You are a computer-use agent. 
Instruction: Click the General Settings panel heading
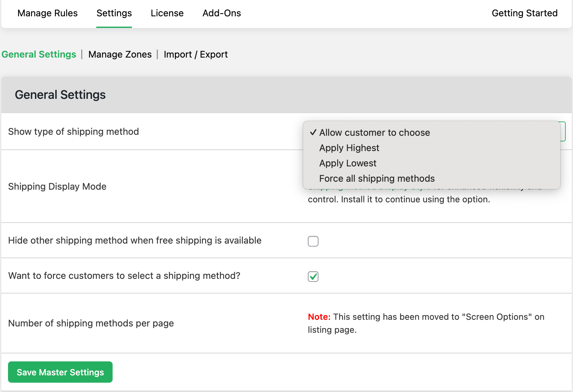tap(60, 95)
